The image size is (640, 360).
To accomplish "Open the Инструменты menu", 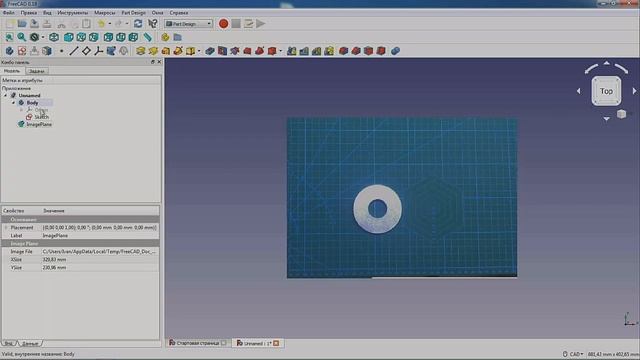I will [72, 13].
